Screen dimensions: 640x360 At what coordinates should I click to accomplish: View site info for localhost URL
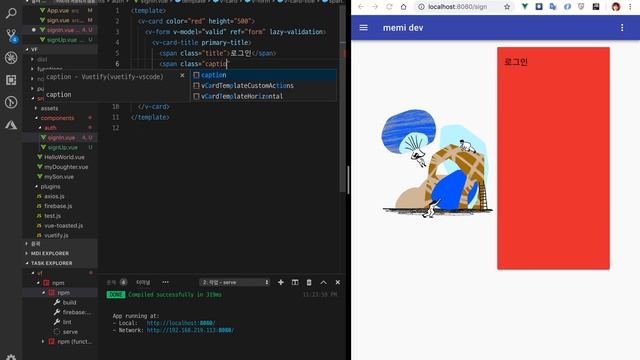421,7
